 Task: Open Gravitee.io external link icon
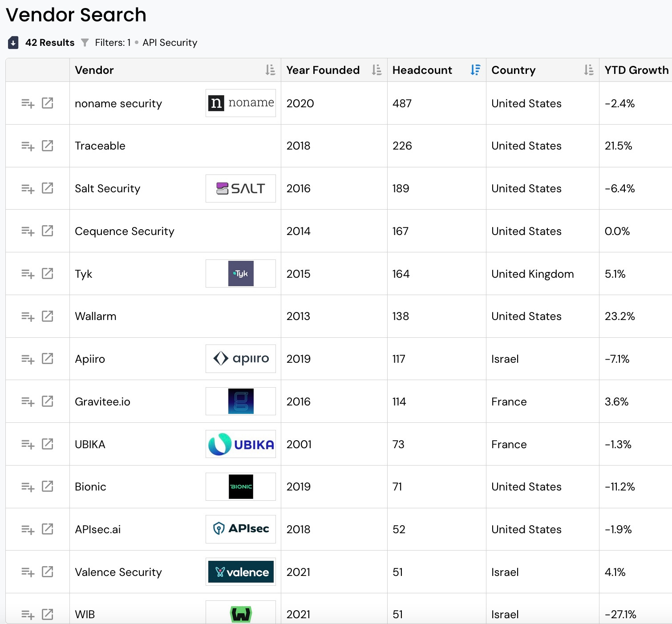pyautogui.click(x=47, y=401)
